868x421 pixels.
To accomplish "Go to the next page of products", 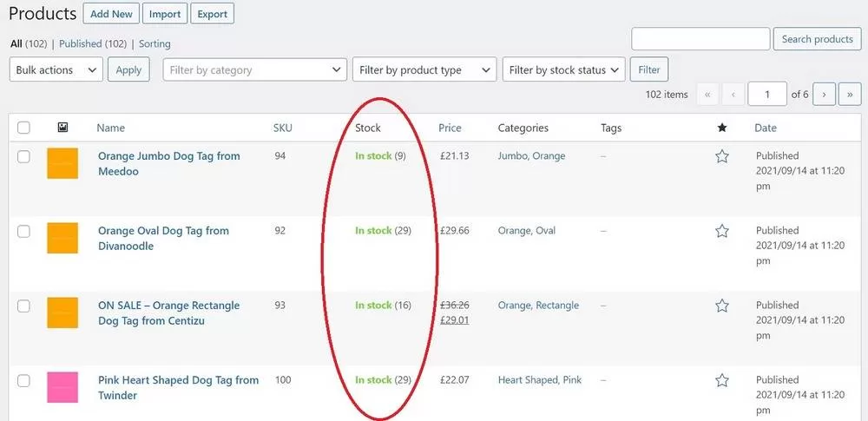I will tap(825, 94).
